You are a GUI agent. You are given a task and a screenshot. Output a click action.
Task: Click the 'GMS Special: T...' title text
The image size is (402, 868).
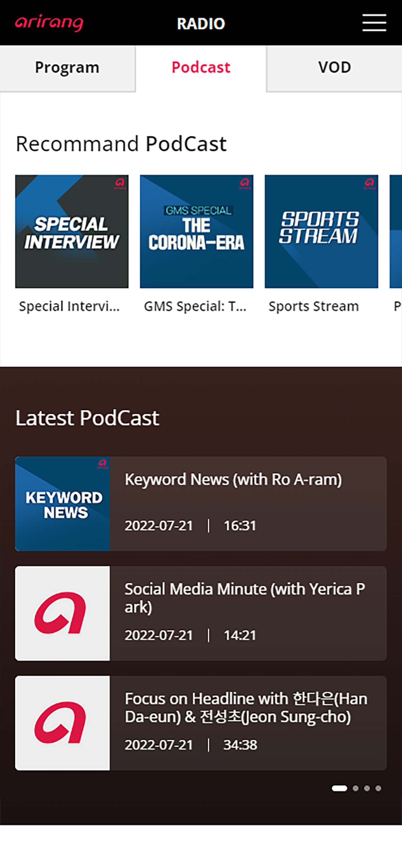(195, 306)
